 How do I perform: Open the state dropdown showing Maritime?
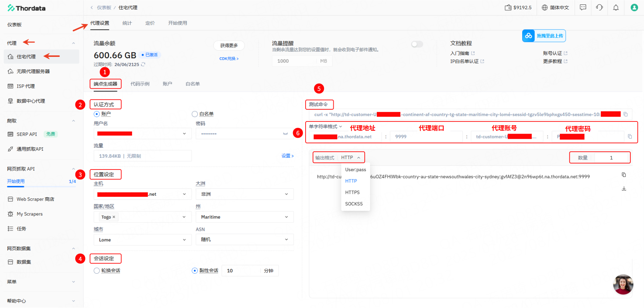coord(245,217)
